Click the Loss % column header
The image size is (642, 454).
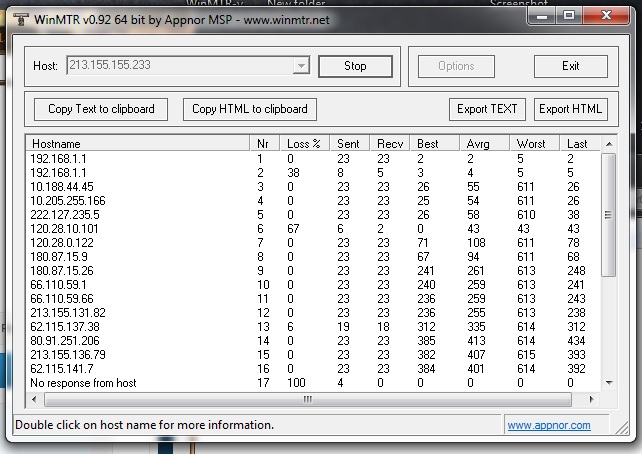pos(305,143)
